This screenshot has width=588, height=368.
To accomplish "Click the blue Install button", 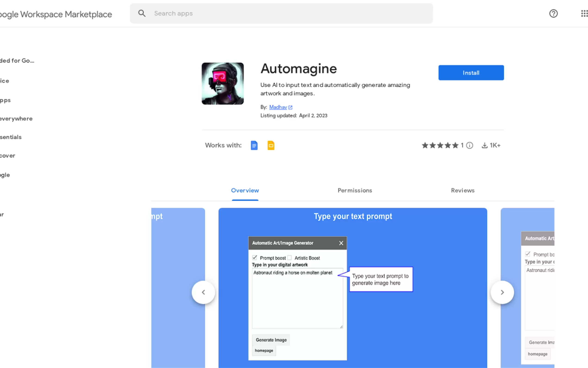I will (x=471, y=73).
